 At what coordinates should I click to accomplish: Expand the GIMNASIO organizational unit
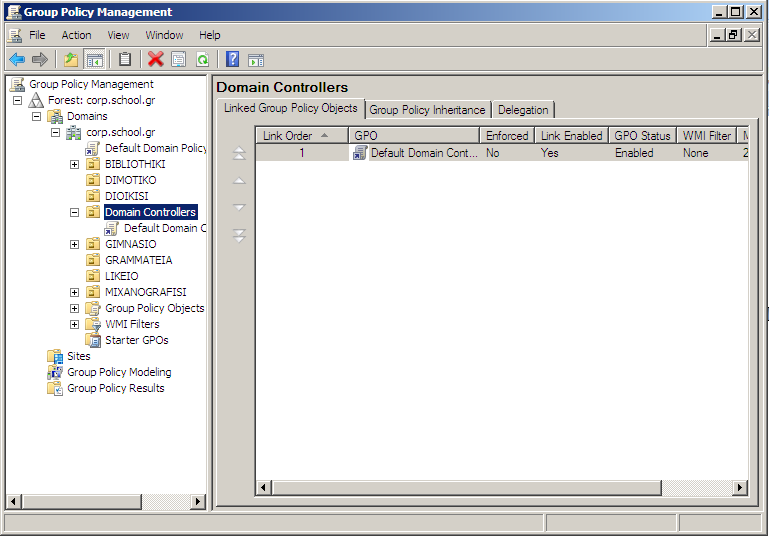[75, 245]
